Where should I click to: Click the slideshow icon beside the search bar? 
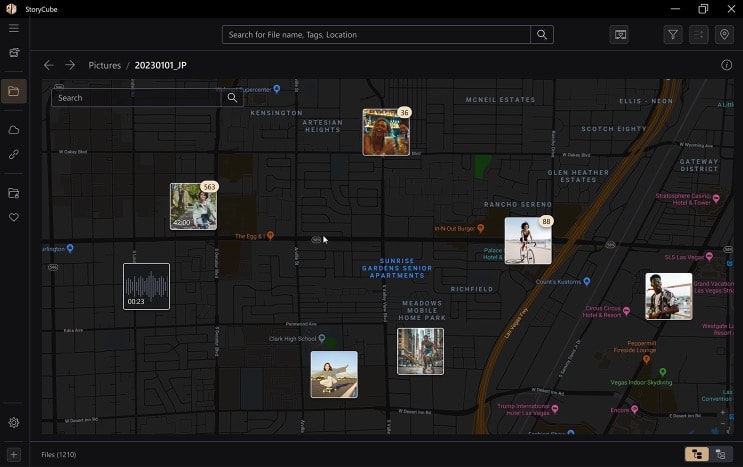620,35
